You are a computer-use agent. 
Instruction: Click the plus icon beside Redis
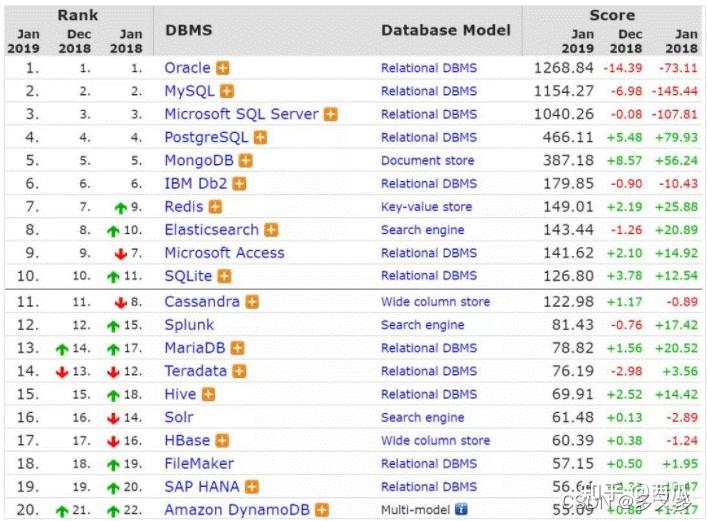click(x=215, y=207)
